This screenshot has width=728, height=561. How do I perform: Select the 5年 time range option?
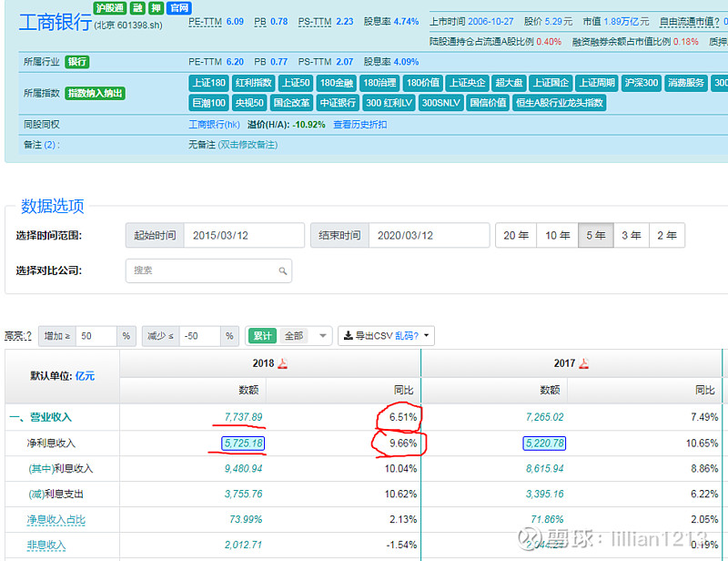coord(595,235)
